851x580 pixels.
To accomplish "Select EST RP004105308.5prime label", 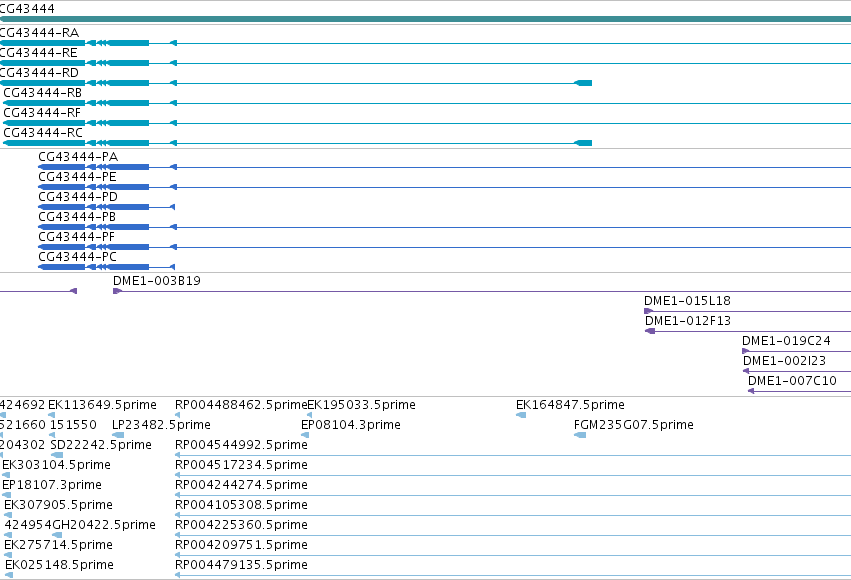I will point(242,506).
